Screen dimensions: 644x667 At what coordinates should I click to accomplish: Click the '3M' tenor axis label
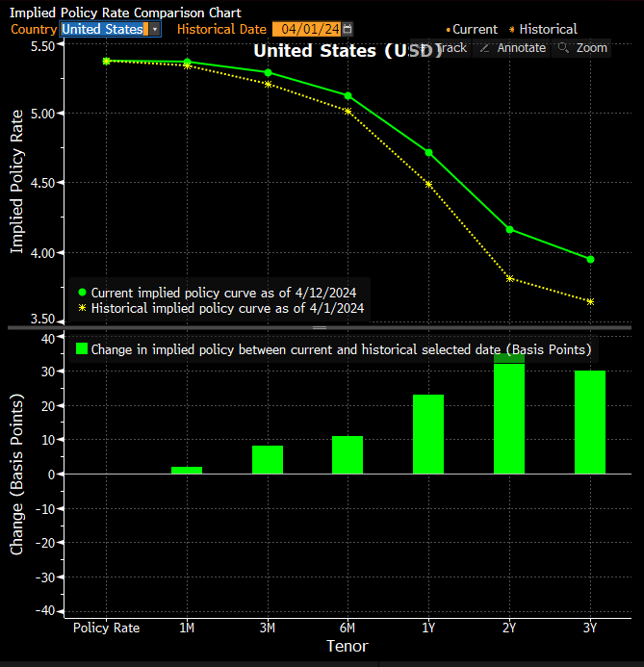click(x=268, y=628)
